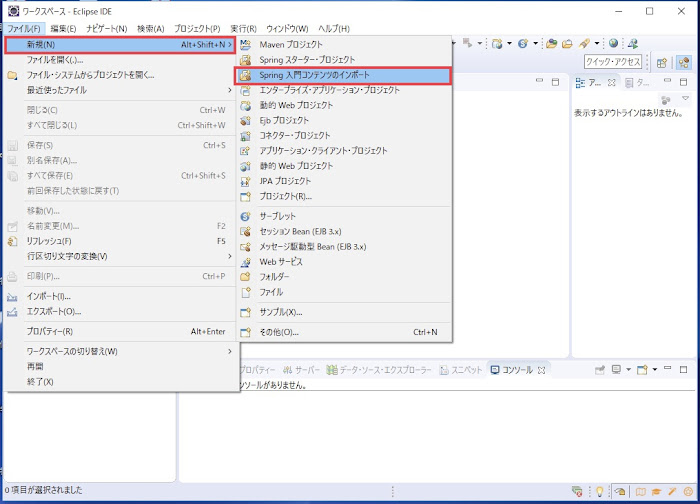Click the outline panel sort icon
This screenshot has width=700, height=504.
coord(666,99)
